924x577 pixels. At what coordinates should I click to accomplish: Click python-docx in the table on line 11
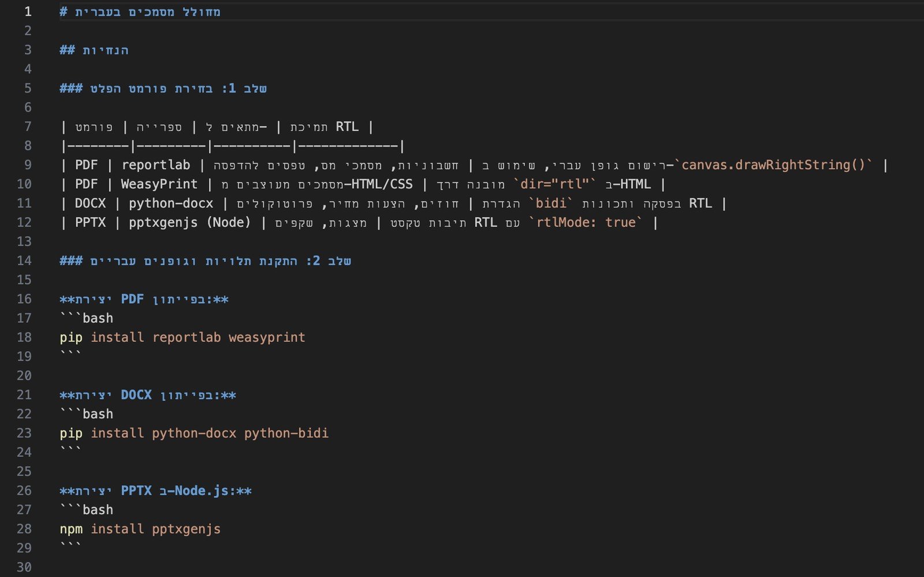(170, 203)
